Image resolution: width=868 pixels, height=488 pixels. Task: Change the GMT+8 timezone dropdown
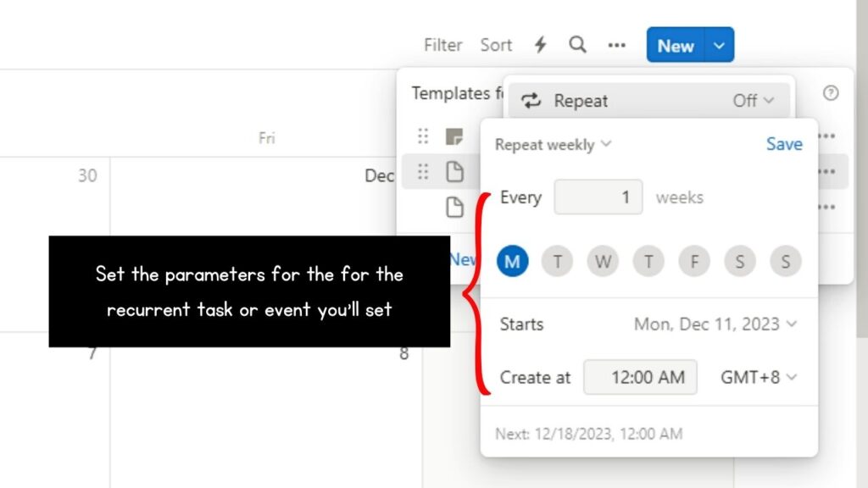click(756, 378)
